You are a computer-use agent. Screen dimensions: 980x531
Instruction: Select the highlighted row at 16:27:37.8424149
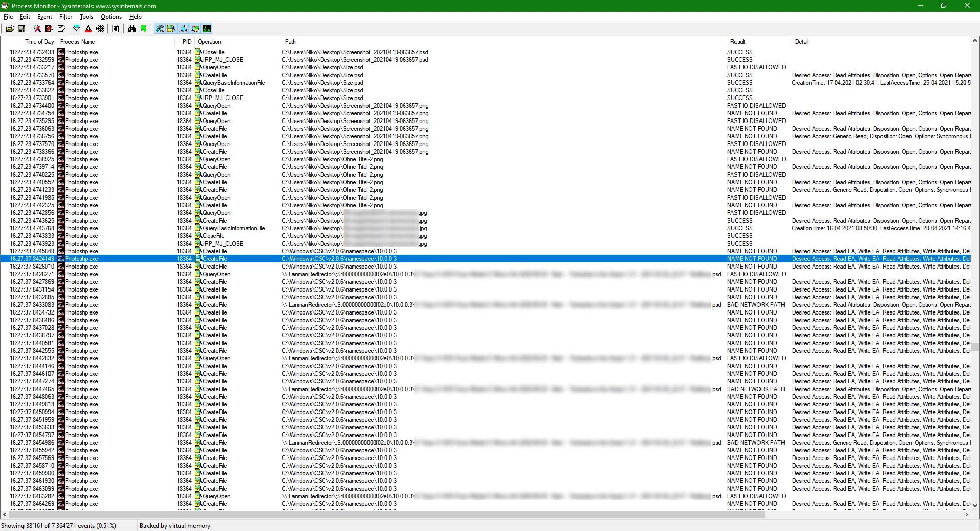pos(485,259)
